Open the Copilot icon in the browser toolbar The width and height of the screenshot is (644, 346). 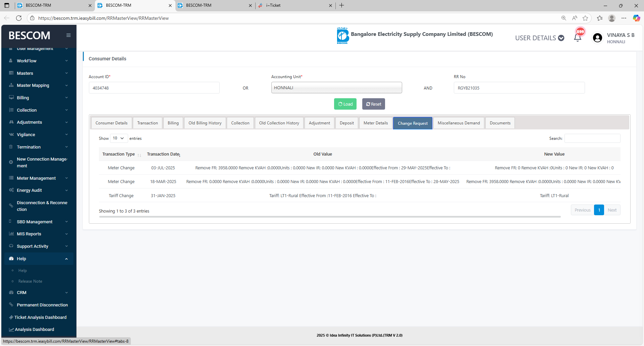click(x=636, y=18)
